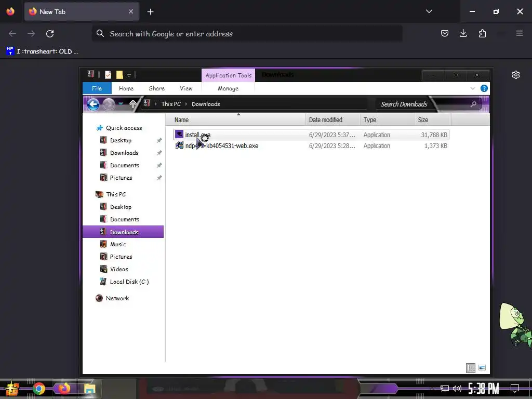Select Network in navigation pane
This screenshot has width=532, height=399.
click(x=117, y=298)
